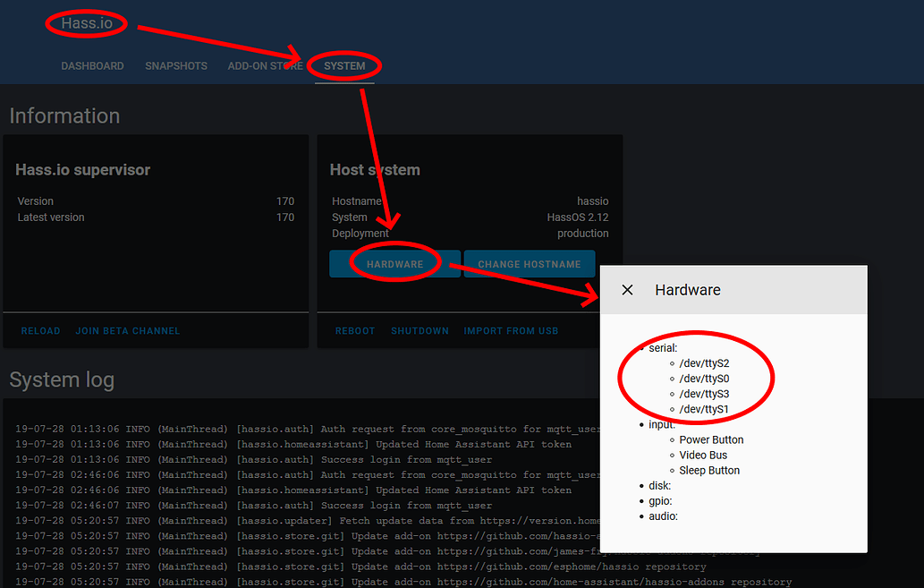This screenshot has width=924, height=588.
Task: Click the HassOS 2.12 system value
Action: 578,217
